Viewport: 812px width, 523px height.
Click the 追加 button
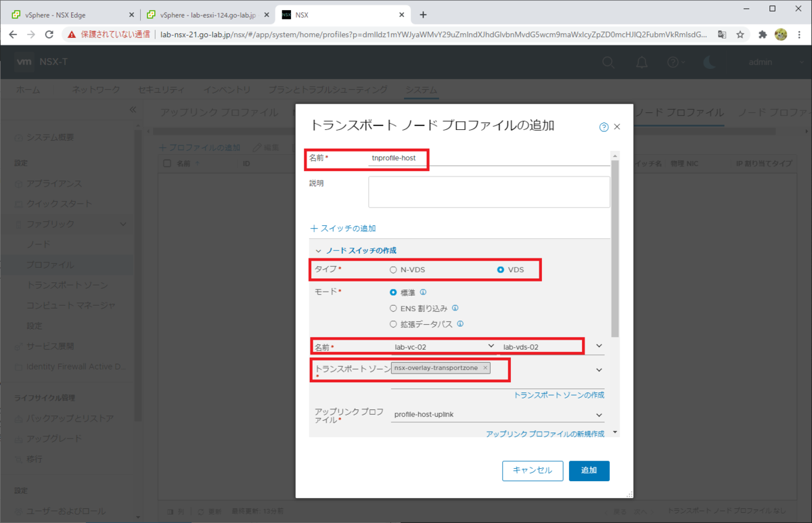589,470
